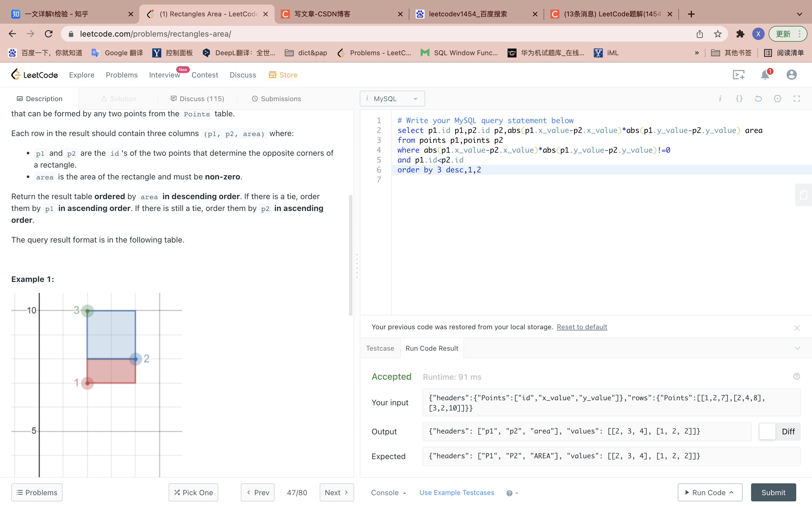Submit the solution

click(x=773, y=492)
